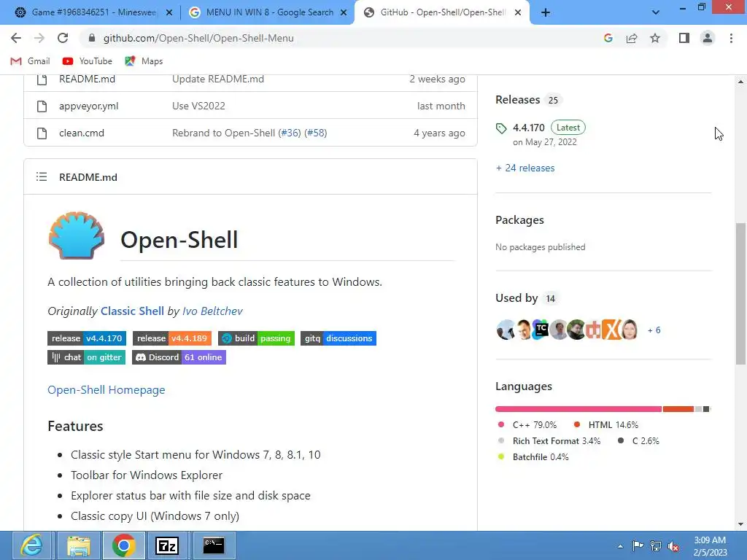Image resolution: width=747 pixels, height=560 pixels.
Task: Open issue #36 link
Action: pos(290,133)
